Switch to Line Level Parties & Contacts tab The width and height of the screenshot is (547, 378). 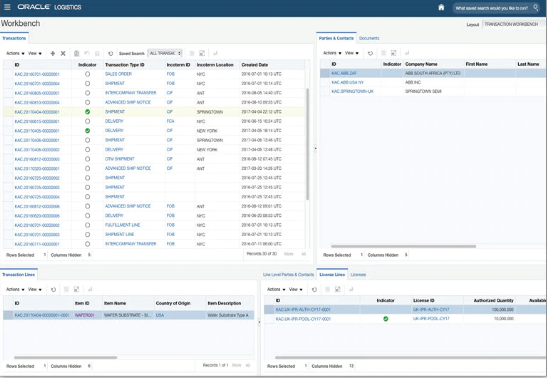tap(288, 275)
